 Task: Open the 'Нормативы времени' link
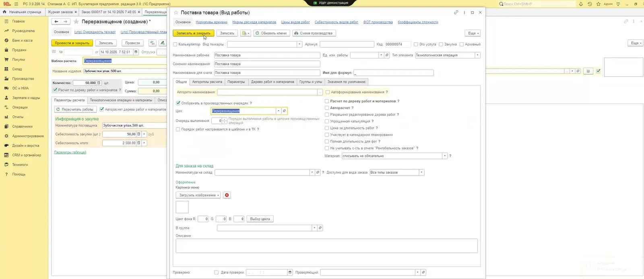click(x=212, y=22)
